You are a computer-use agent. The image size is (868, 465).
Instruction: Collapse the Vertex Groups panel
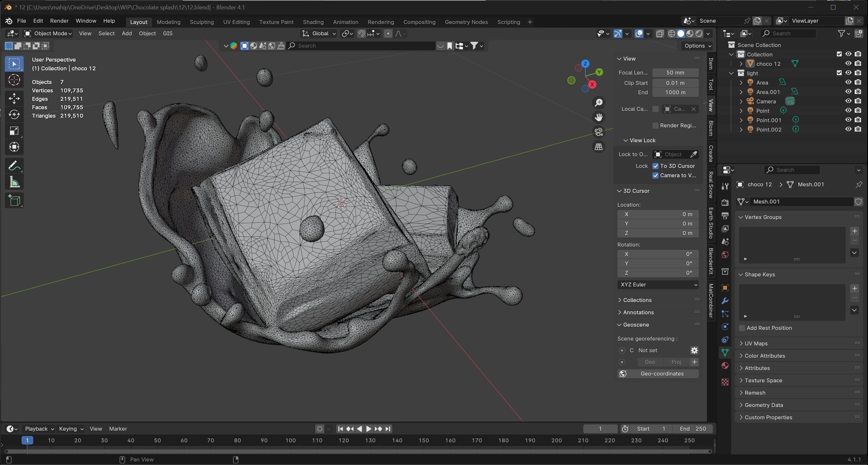click(763, 217)
